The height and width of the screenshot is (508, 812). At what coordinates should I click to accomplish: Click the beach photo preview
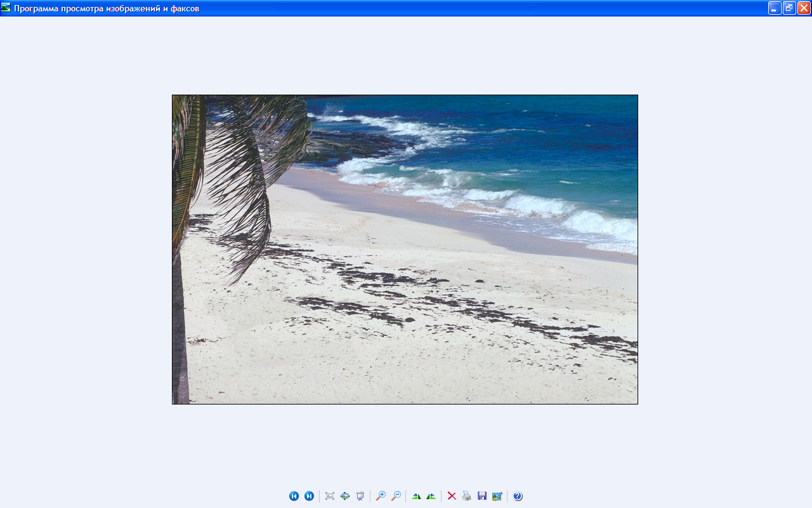pos(405,250)
